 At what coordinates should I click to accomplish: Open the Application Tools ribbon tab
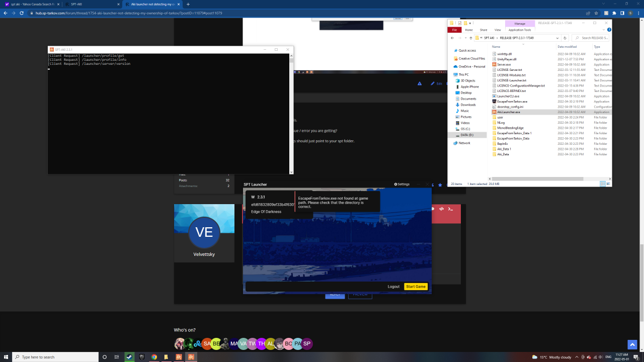point(520,30)
